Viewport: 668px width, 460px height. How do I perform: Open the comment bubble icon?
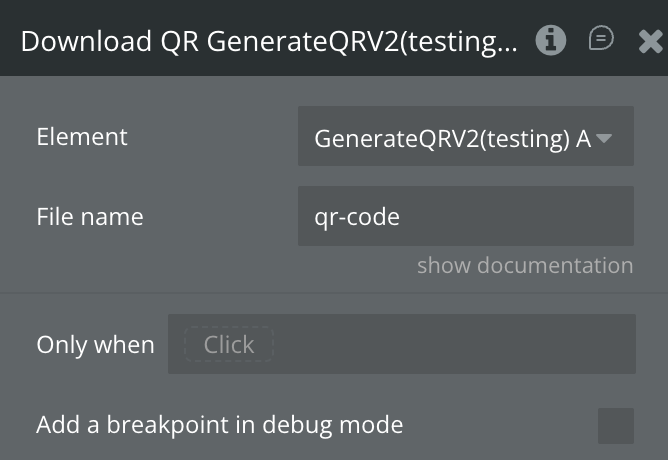[601, 39]
